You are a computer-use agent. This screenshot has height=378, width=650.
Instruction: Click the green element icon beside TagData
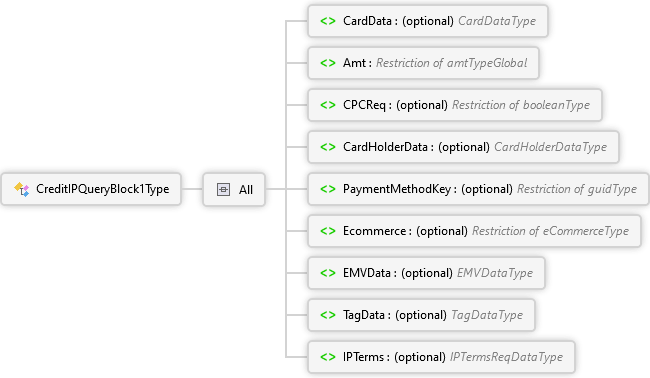pyautogui.click(x=327, y=315)
